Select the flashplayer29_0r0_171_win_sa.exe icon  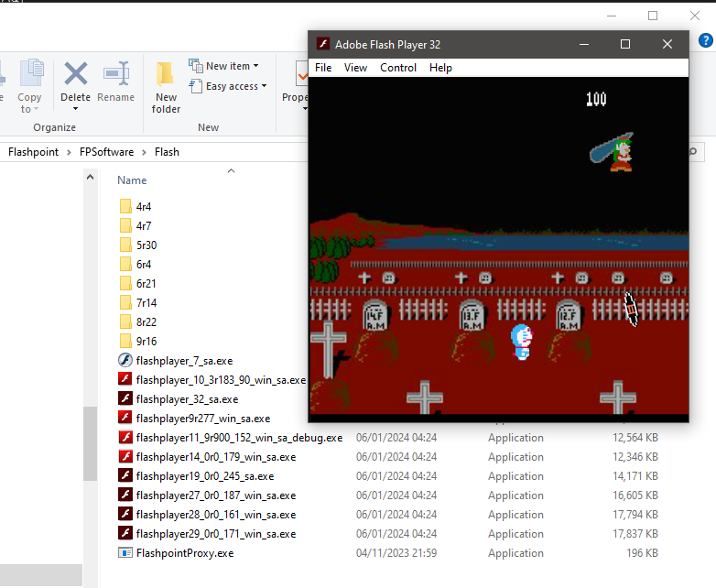tap(125, 533)
